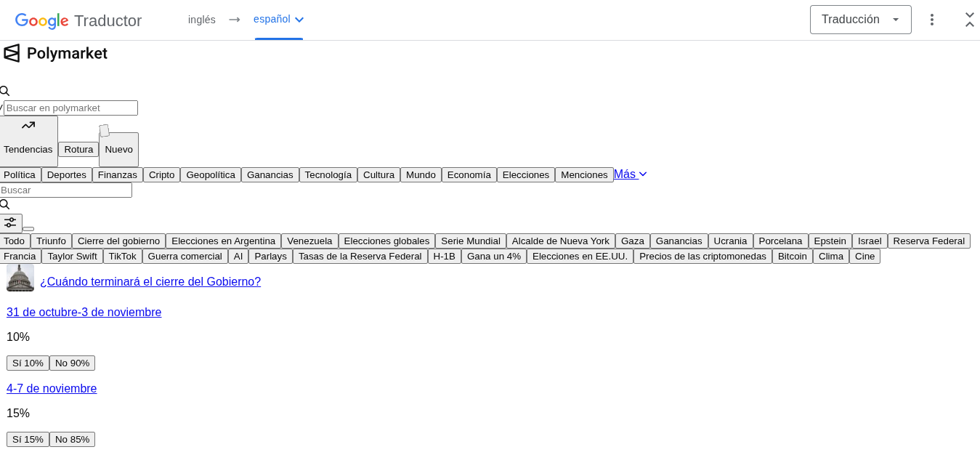This screenshot has width=980, height=455.
Task: Focus the Buscar en polymarket field
Action: tap(70, 108)
